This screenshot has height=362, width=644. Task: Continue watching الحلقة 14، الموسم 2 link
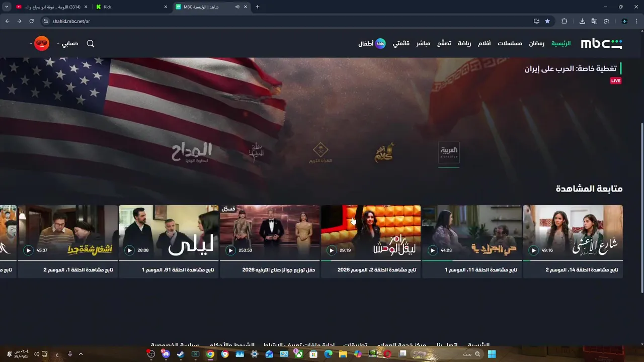[x=582, y=270]
